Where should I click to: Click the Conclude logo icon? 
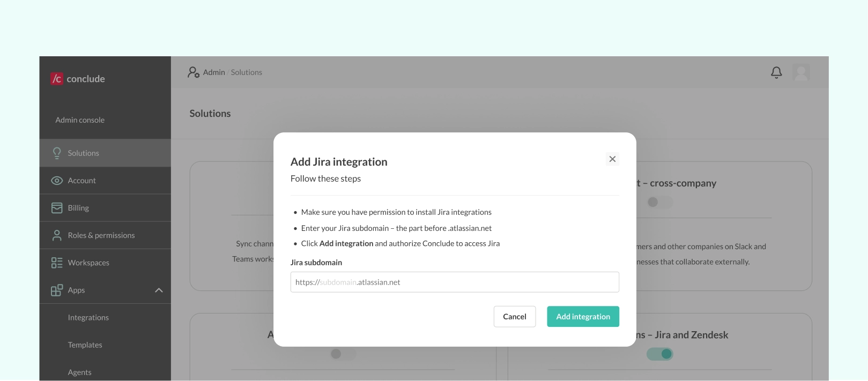click(x=57, y=79)
